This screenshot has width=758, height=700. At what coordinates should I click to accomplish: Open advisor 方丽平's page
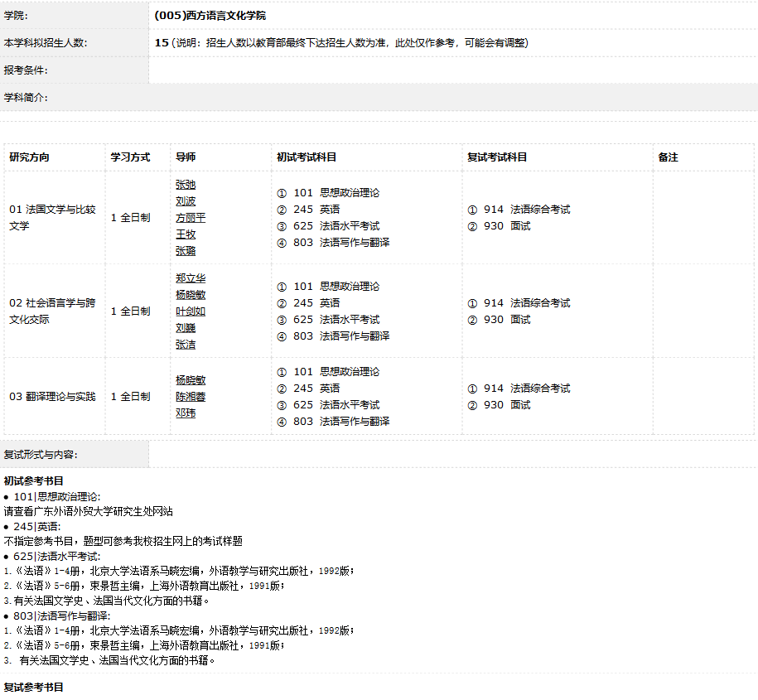pos(191,218)
